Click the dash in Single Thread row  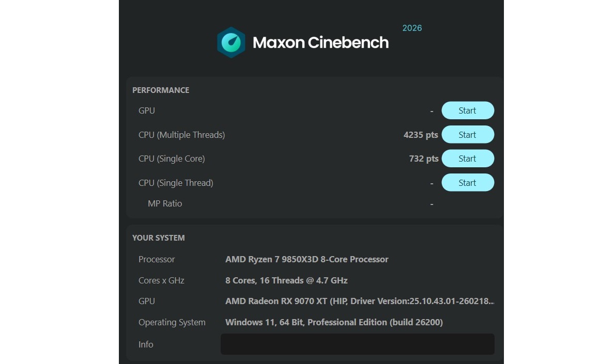pyautogui.click(x=432, y=182)
